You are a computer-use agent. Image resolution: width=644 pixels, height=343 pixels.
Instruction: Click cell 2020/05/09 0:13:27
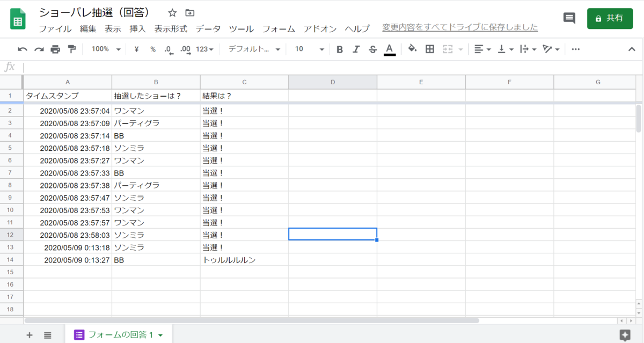point(68,260)
